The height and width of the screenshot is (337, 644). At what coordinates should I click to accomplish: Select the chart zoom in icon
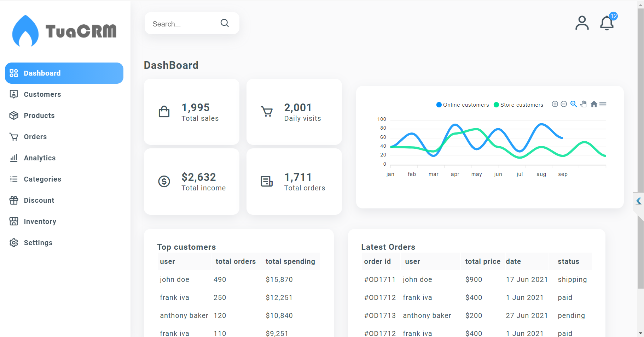(555, 104)
